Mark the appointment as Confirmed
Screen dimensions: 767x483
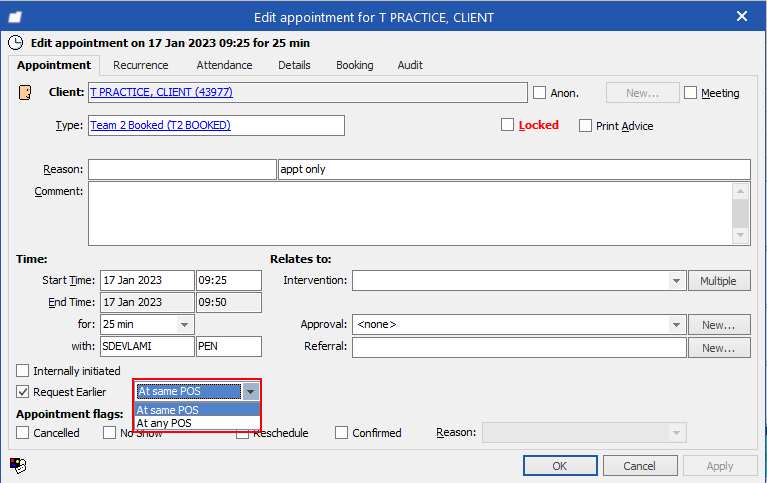pyautogui.click(x=342, y=433)
